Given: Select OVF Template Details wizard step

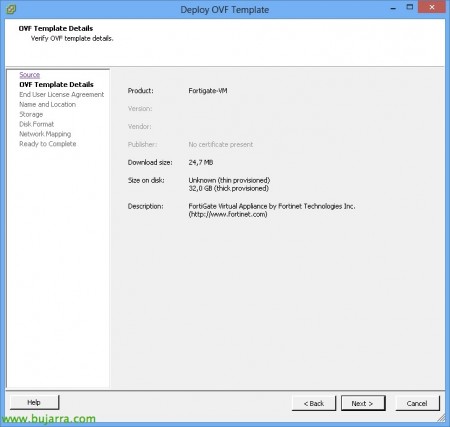Looking at the screenshot, I should pyautogui.click(x=56, y=84).
